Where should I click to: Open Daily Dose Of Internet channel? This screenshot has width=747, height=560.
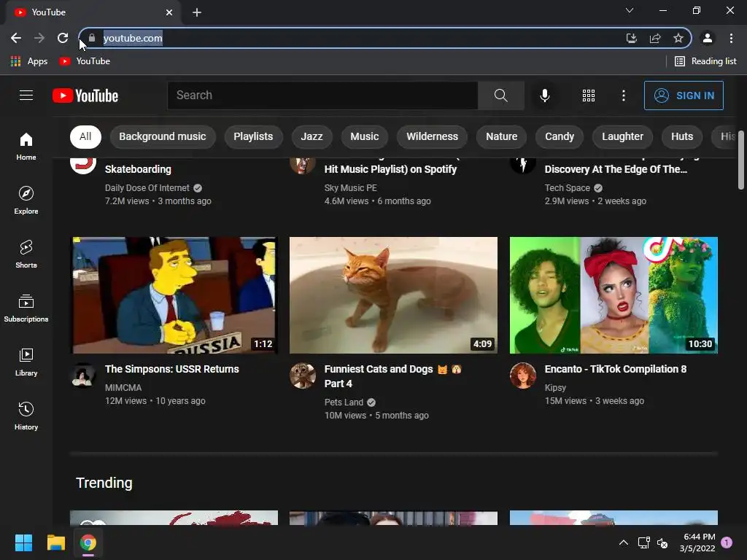click(x=147, y=188)
